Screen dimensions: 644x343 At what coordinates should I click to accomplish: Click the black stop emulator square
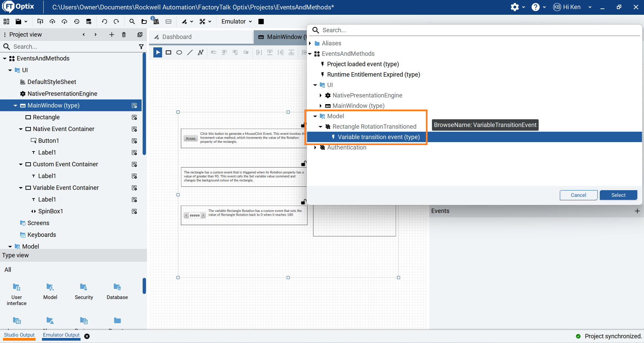pos(261,22)
